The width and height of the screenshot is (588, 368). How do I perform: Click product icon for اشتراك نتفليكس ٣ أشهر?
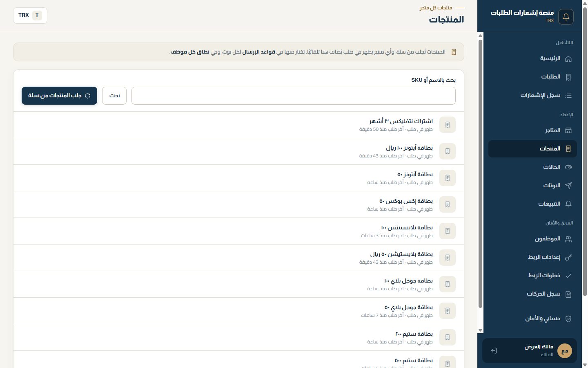[448, 125]
